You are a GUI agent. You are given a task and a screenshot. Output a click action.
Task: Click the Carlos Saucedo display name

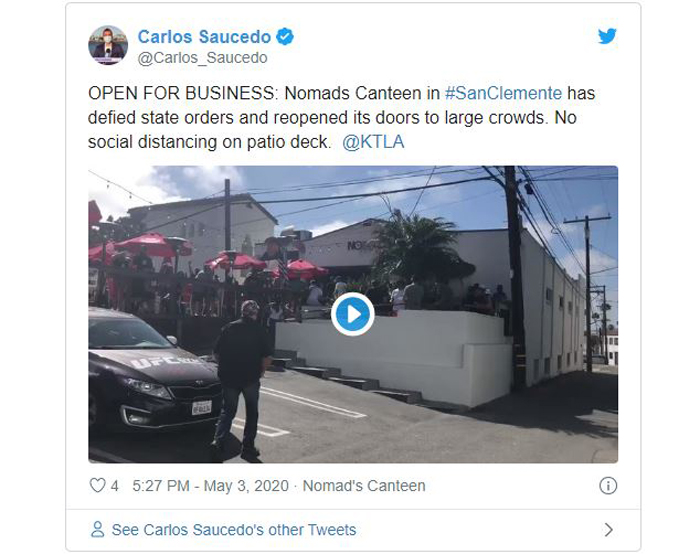(x=204, y=37)
